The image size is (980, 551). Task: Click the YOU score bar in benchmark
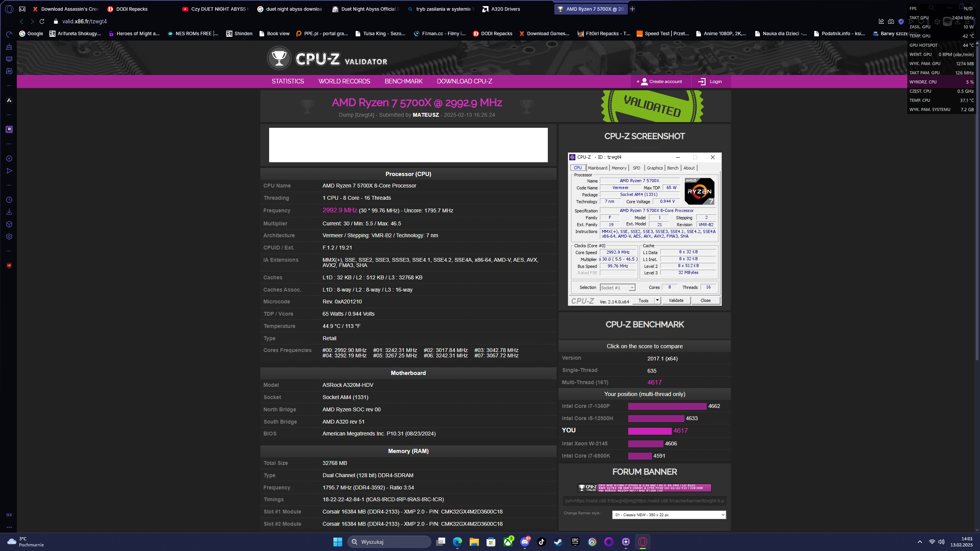[650, 431]
